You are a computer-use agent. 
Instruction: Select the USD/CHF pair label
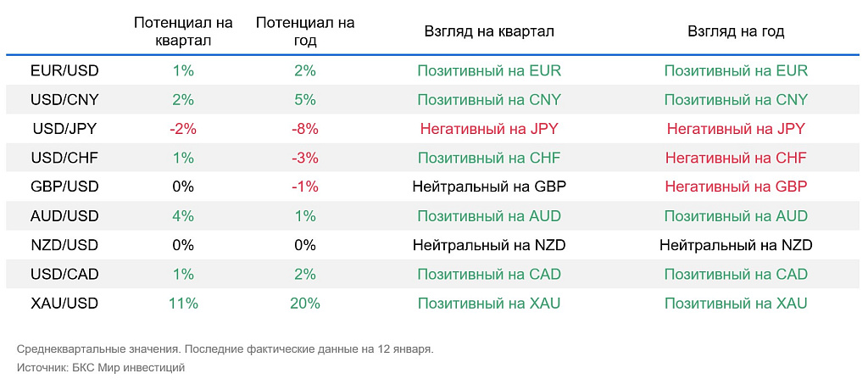[64, 158]
